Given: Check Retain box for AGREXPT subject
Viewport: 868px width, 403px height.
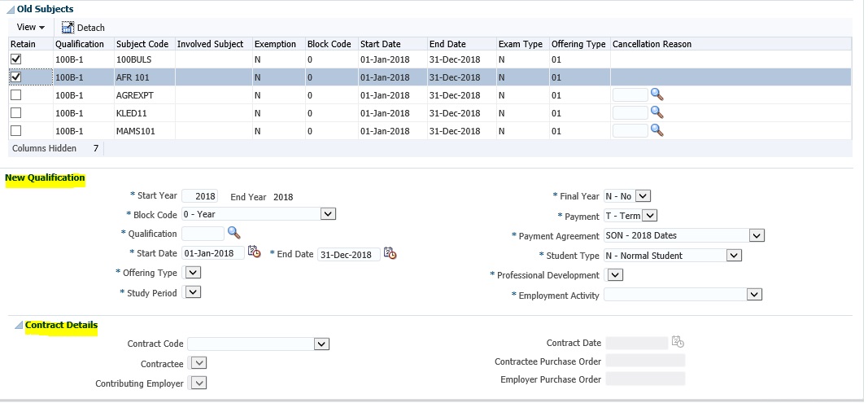Looking at the screenshot, I should [x=15, y=95].
